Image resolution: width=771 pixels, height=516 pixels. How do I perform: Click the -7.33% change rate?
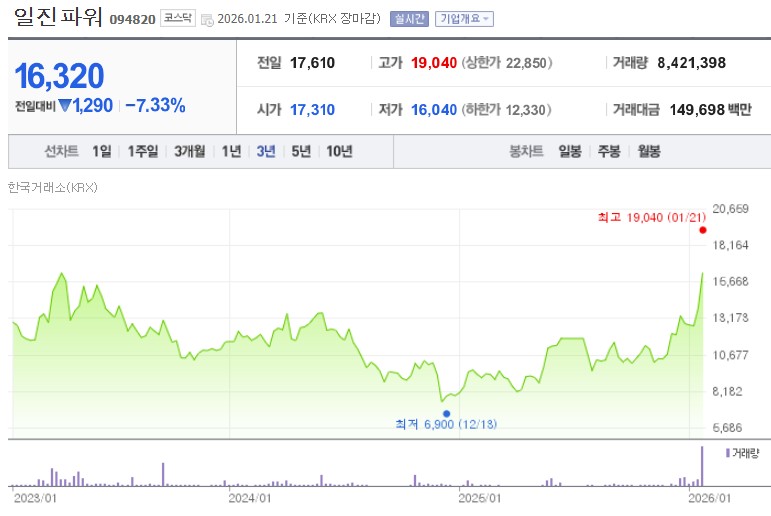(x=155, y=105)
